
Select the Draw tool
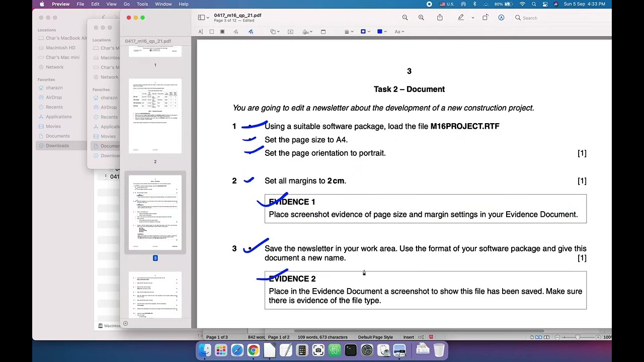coord(251,32)
